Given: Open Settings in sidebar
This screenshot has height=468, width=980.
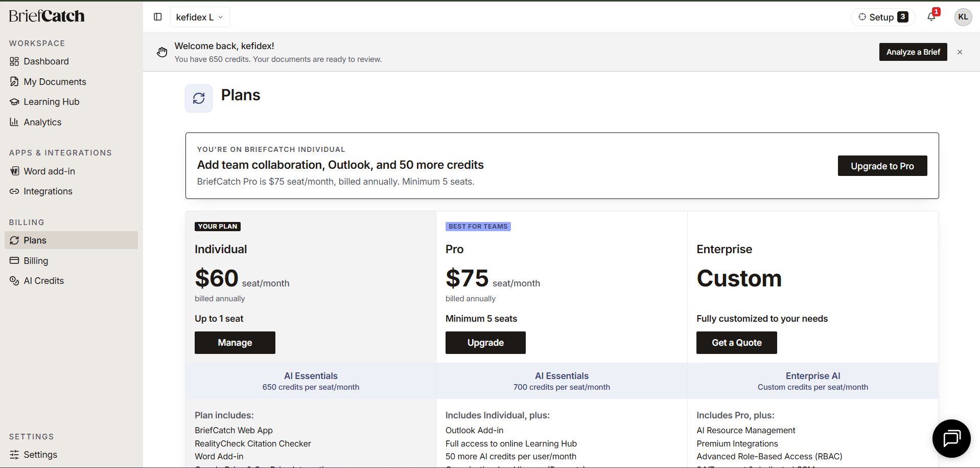Looking at the screenshot, I should click(71, 455).
